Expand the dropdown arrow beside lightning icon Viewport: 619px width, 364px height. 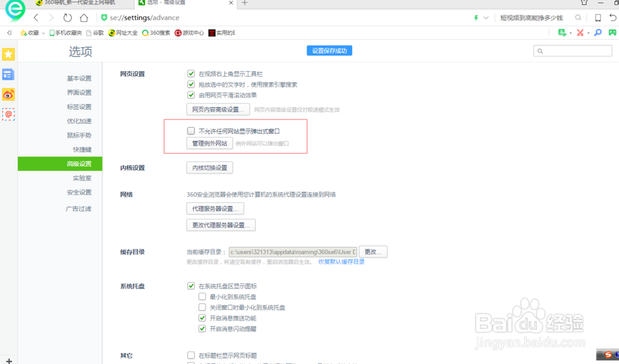pyautogui.click(x=486, y=18)
